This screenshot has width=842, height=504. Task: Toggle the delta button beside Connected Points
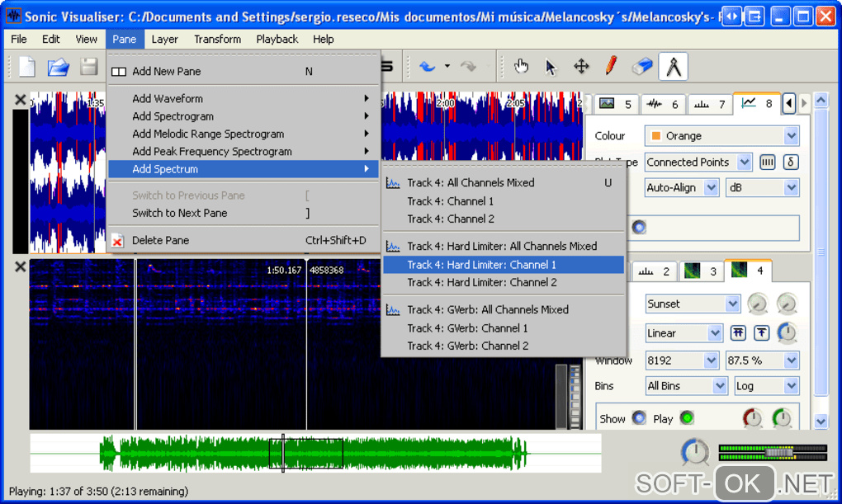pyautogui.click(x=791, y=163)
